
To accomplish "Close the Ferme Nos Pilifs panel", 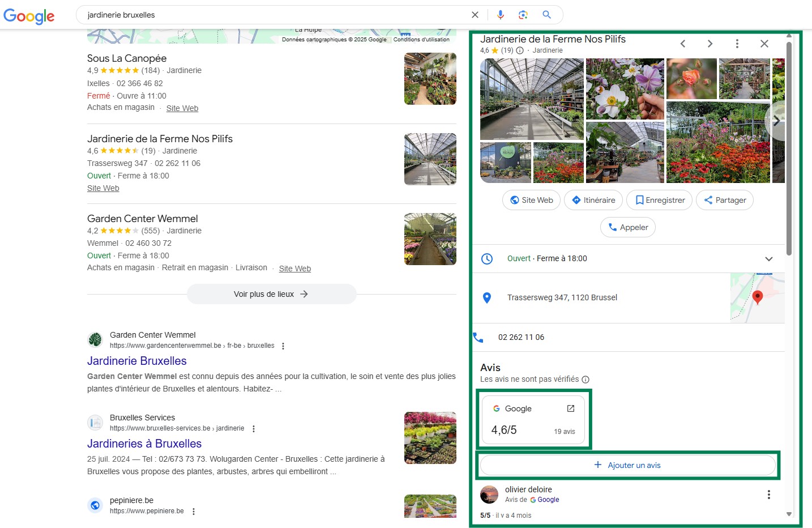I will pyautogui.click(x=764, y=44).
